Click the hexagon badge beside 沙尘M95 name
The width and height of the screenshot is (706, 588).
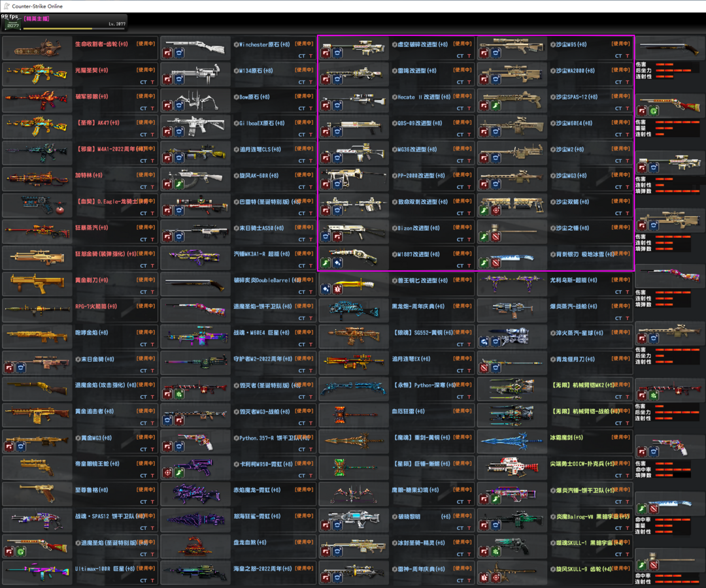(x=552, y=44)
